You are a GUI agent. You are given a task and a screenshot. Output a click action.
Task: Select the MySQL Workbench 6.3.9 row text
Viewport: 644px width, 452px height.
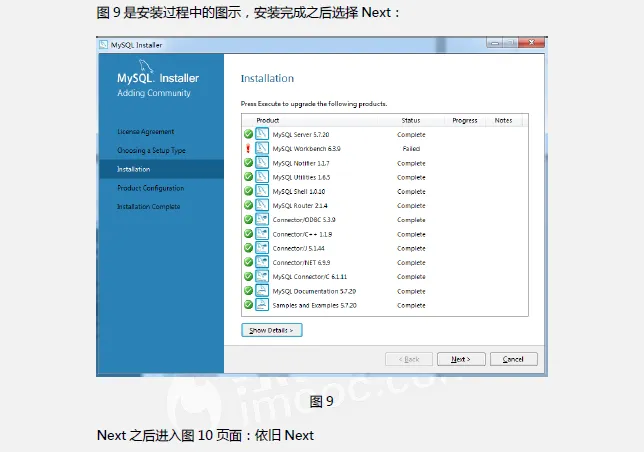(306, 149)
